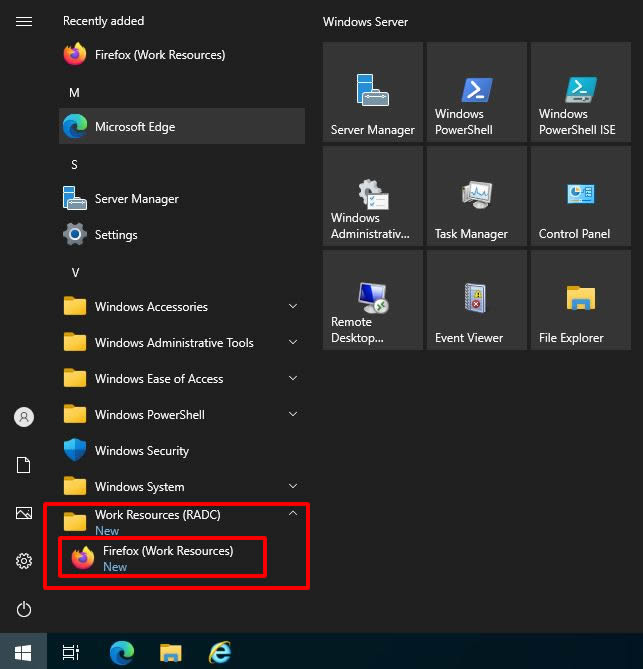Open the Event Viewer tile
Image resolution: width=643 pixels, height=669 pixels.
477,300
